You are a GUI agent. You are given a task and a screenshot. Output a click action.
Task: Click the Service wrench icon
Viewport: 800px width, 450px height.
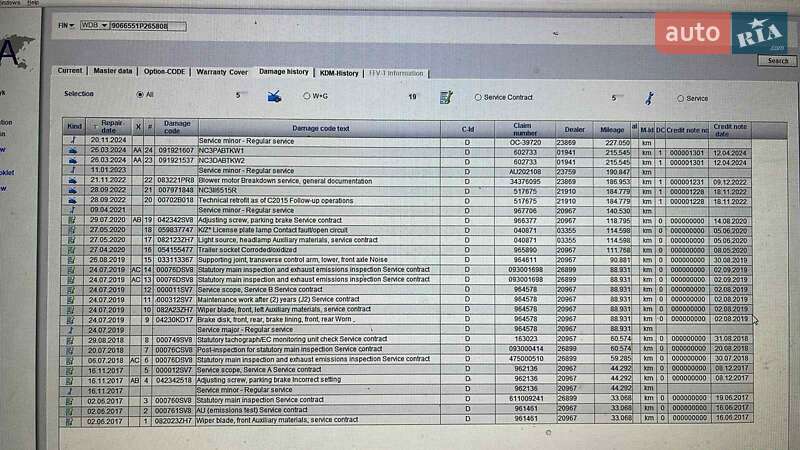649,98
